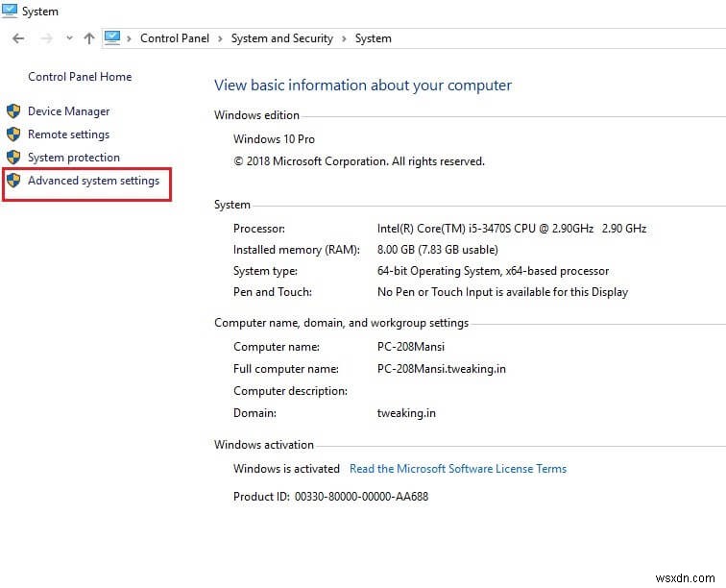Open System protection link
This screenshot has height=588, width=726.
coord(74,158)
